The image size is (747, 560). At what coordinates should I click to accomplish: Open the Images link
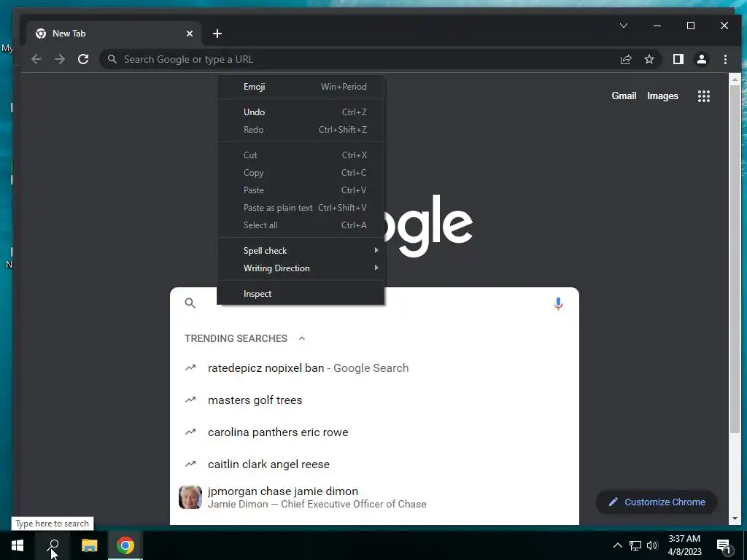tap(662, 96)
